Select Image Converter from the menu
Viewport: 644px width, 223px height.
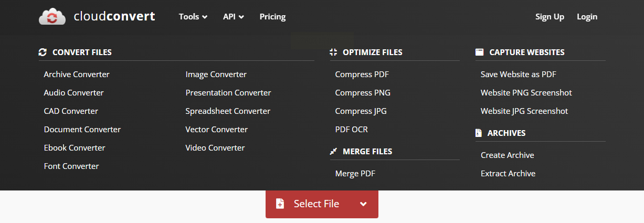[x=216, y=75]
